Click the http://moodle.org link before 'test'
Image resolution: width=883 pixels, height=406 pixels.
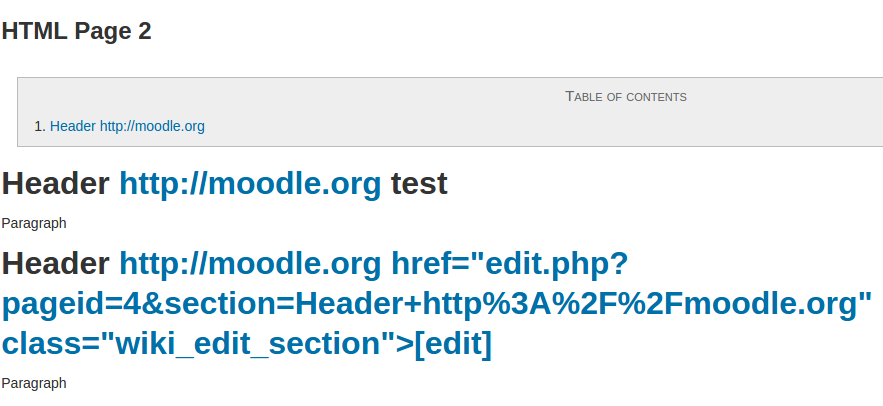(x=250, y=184)
